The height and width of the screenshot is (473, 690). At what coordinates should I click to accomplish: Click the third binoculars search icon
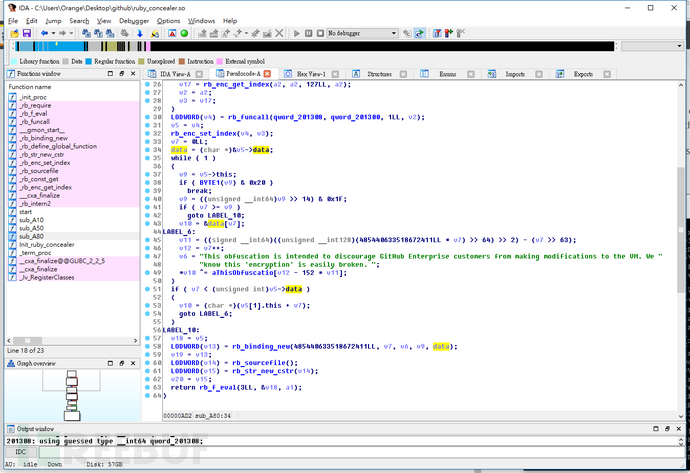[x=110, y=33]
